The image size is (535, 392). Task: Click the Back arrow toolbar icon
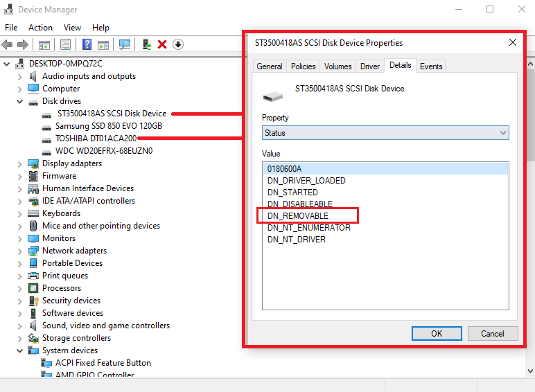tap(8, 44)
